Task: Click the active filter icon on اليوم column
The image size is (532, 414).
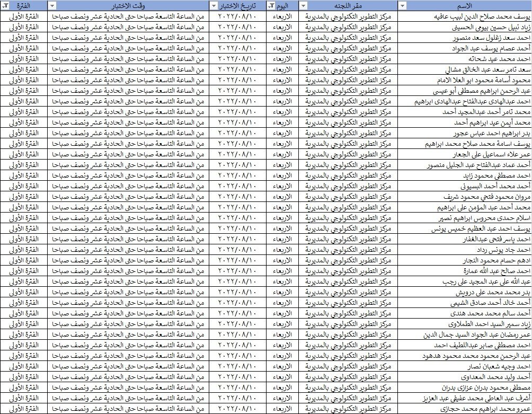Action: point(272,5)
